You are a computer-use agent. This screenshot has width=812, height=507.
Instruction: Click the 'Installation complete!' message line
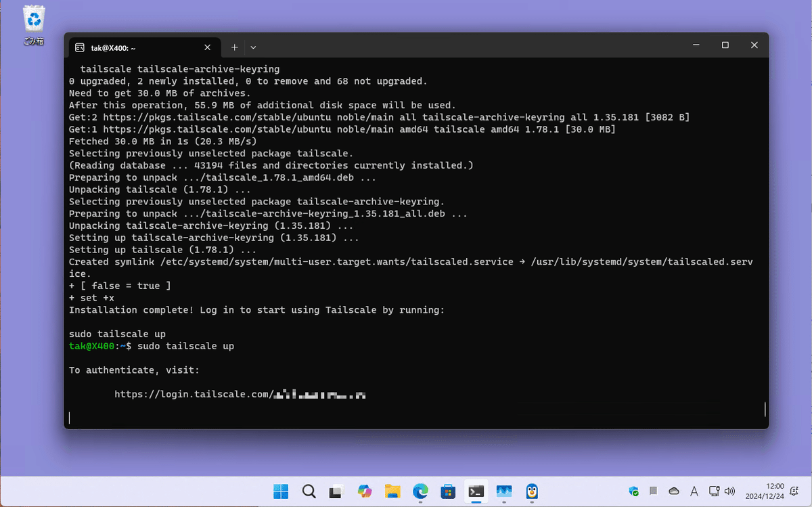point(256,310)
